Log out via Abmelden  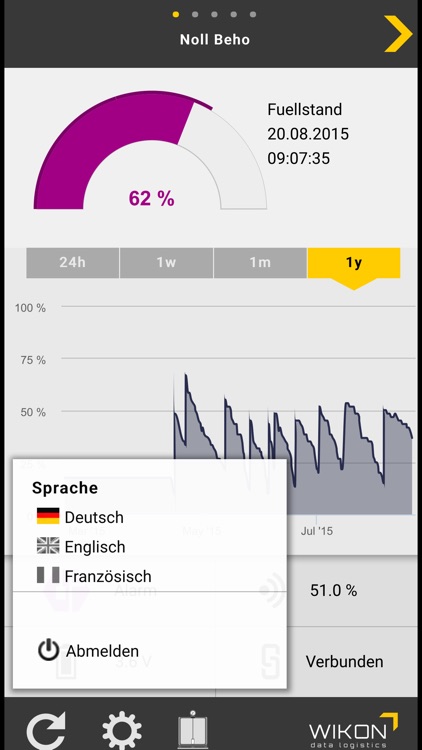pos(102,651)
